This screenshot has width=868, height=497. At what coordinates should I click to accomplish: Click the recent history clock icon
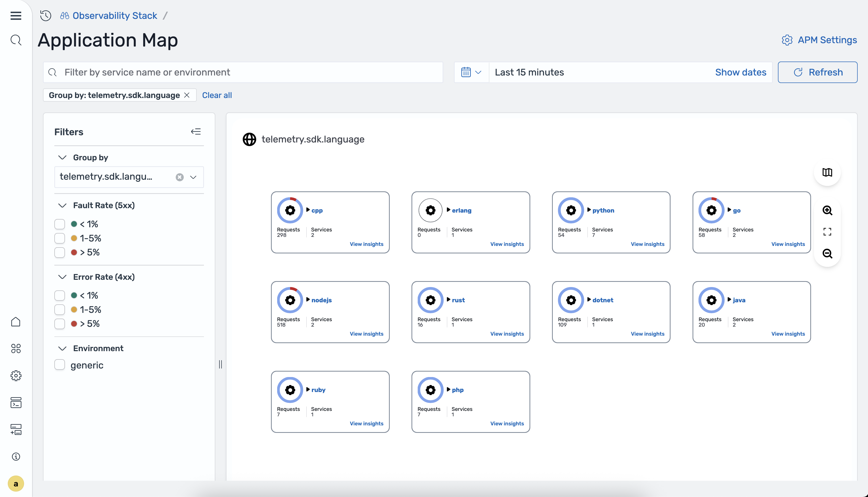(x=46, y=16)
